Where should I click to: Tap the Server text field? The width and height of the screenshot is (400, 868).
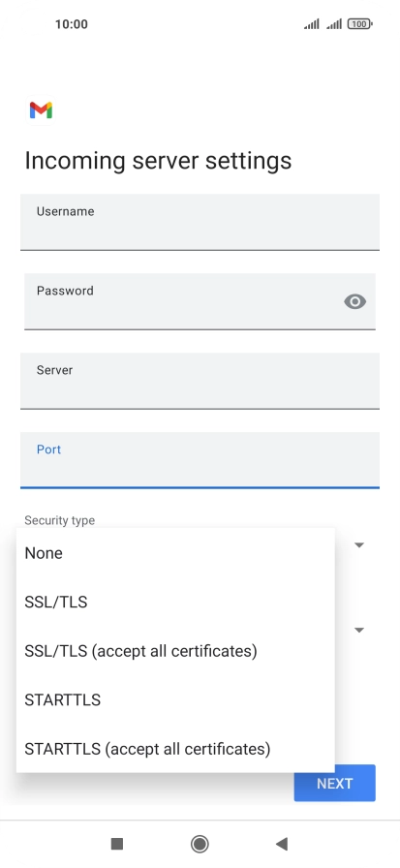(x=200, y=381)
